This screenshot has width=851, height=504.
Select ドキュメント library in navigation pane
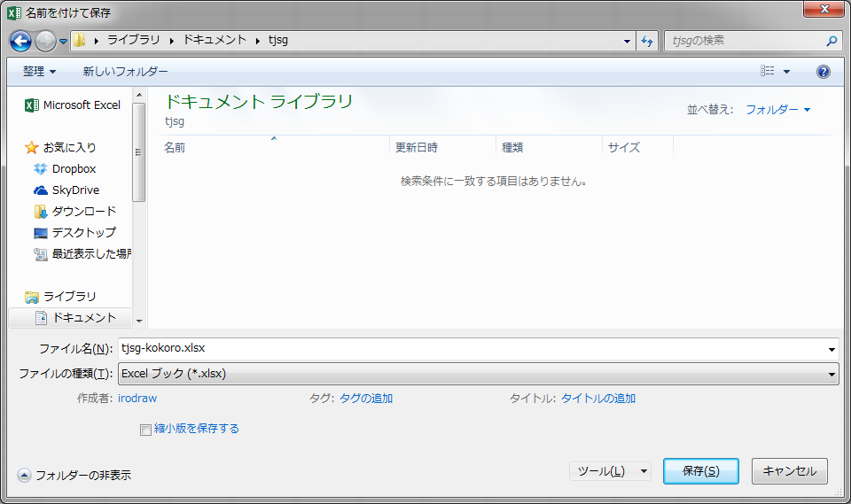click(x=71, y=317)
